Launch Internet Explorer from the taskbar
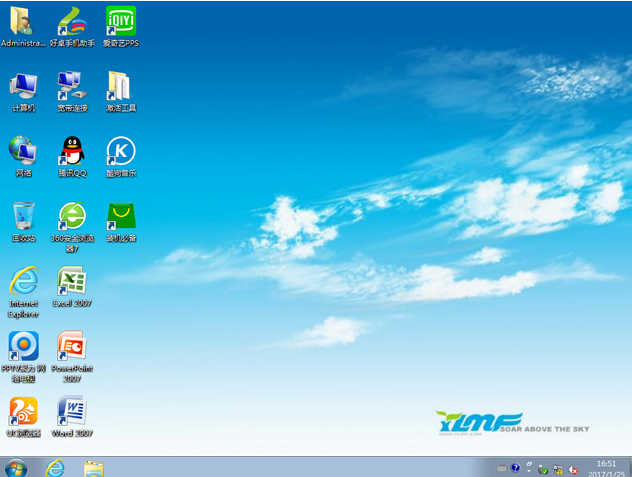The width and height of the screenshot is (632, 477). (x=55, y=467)
